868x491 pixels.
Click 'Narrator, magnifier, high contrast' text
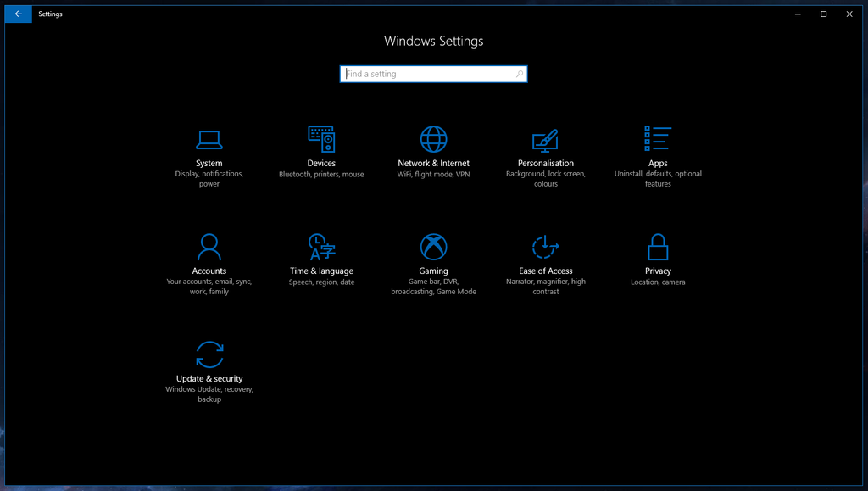pos(545,286)
